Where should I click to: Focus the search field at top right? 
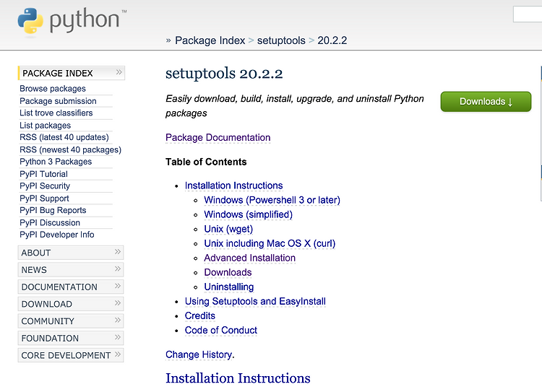pyautogui.click(x=528, y=14)
